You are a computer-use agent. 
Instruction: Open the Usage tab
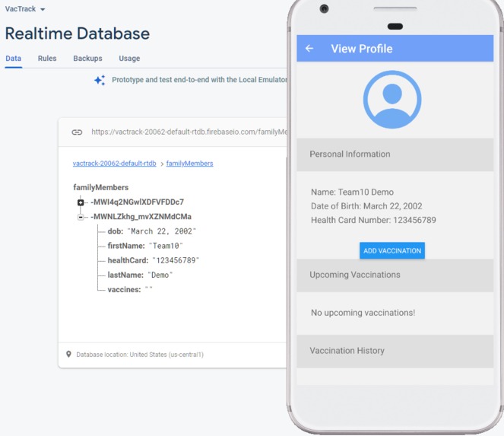(x=129, y=59)
